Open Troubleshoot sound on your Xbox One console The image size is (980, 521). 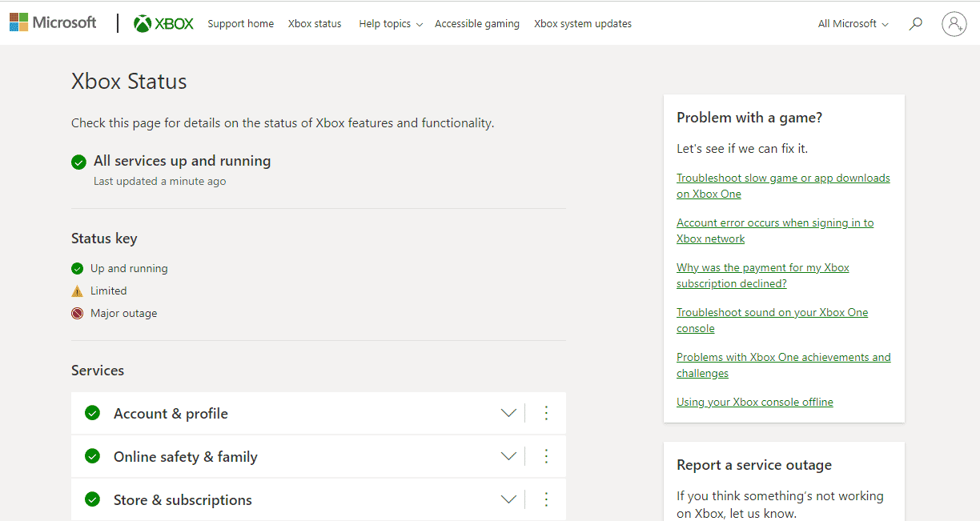point(773,320)
